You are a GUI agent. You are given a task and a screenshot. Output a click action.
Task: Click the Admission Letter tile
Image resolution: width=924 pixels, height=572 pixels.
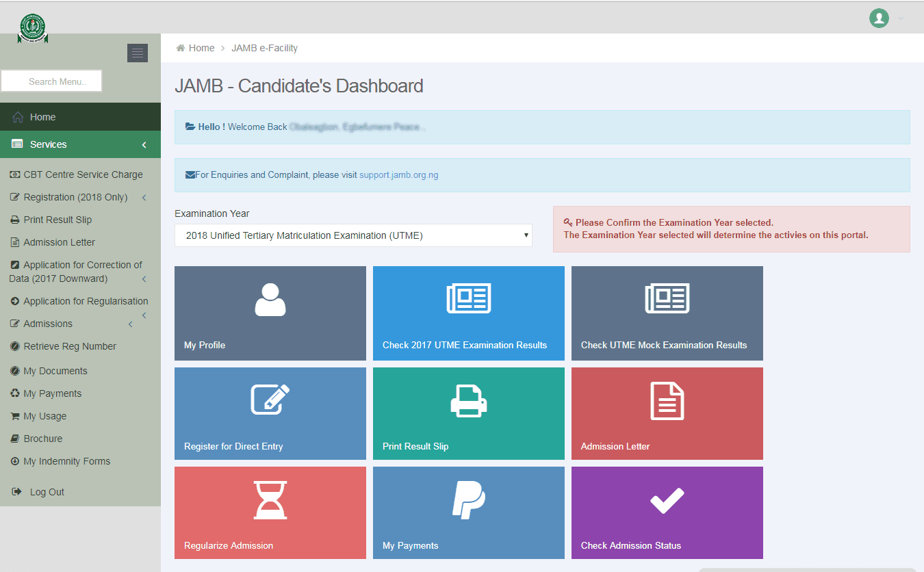[667, 413]
